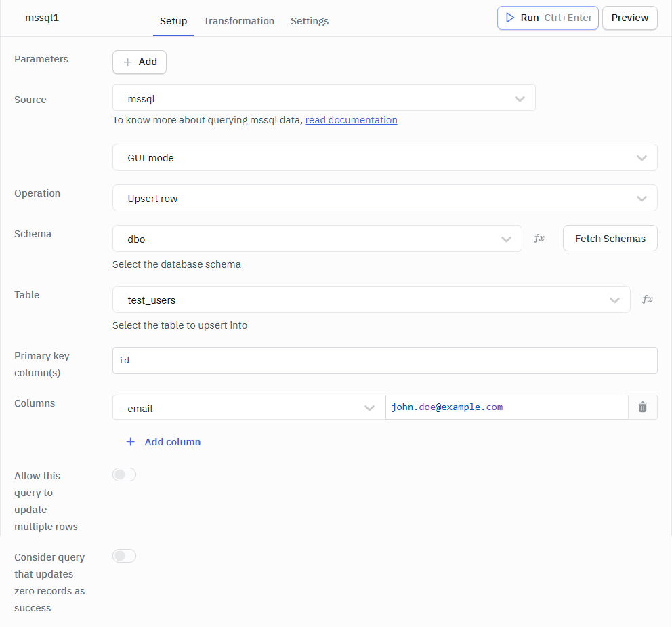Click the Primary key column(s) input field
The height and width of the screenshot is (627, 672).
coord(385,361)
